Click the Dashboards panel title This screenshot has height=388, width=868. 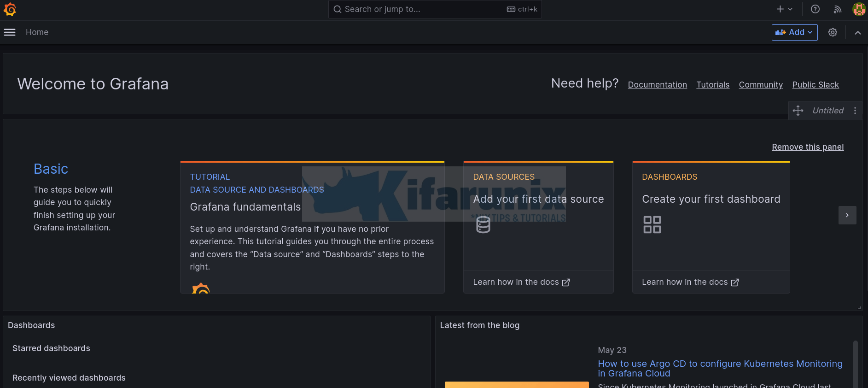31,325
